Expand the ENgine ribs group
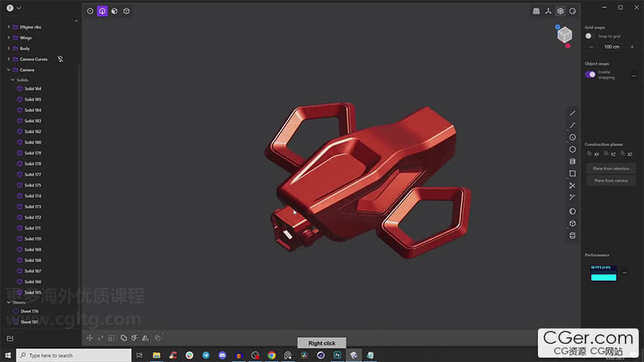Screen dimensions: 644x362 (x=9, y=26)
